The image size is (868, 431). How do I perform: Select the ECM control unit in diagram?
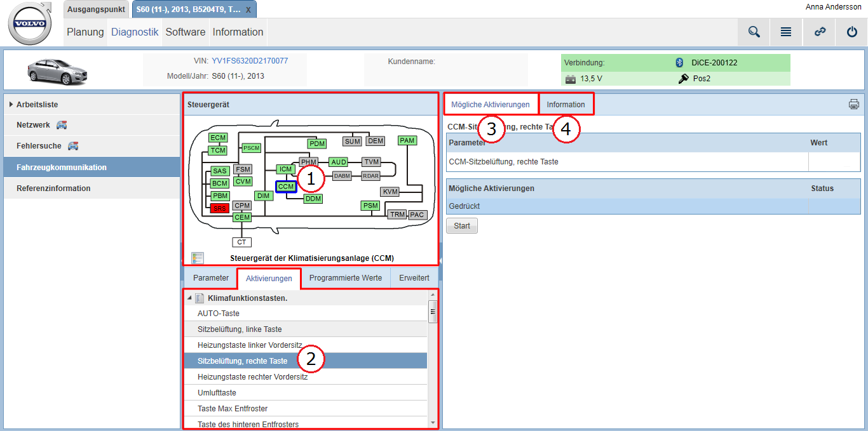218,138
